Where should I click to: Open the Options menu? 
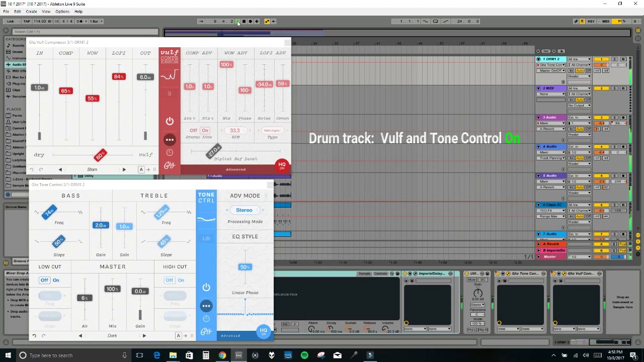[x=62, y=12]
